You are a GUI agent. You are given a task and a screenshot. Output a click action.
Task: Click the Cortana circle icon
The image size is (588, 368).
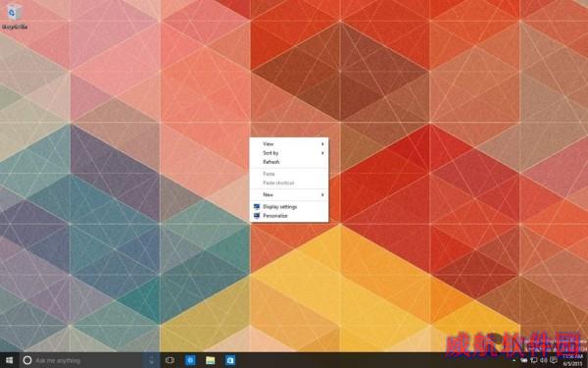pos(27,360)
